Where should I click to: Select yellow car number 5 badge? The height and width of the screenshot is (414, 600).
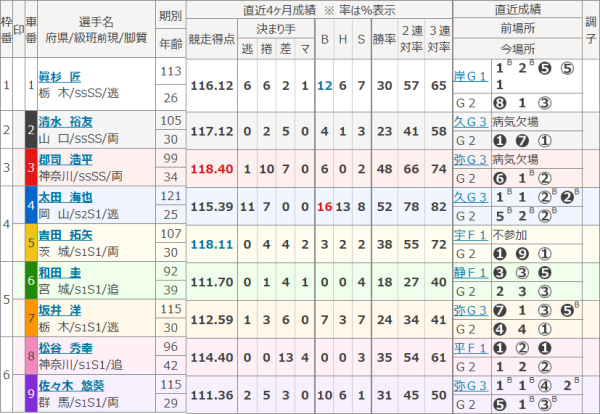31,243
